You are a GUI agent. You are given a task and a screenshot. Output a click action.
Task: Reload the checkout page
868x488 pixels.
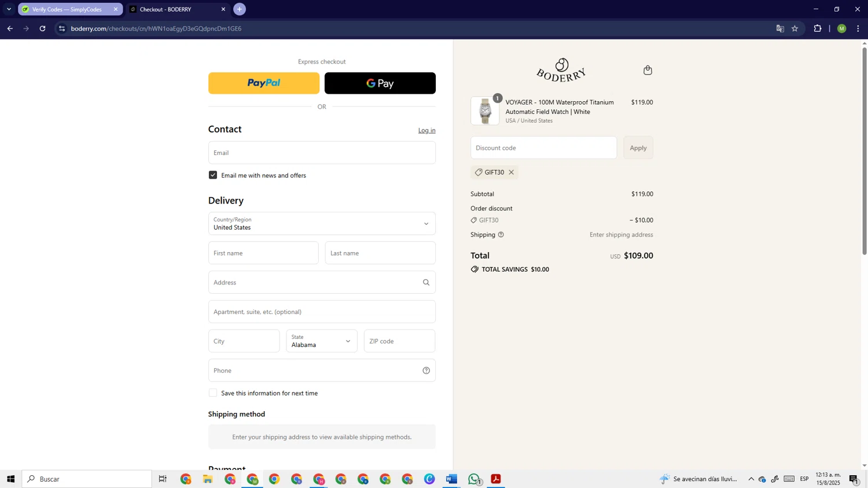[42, 28]
